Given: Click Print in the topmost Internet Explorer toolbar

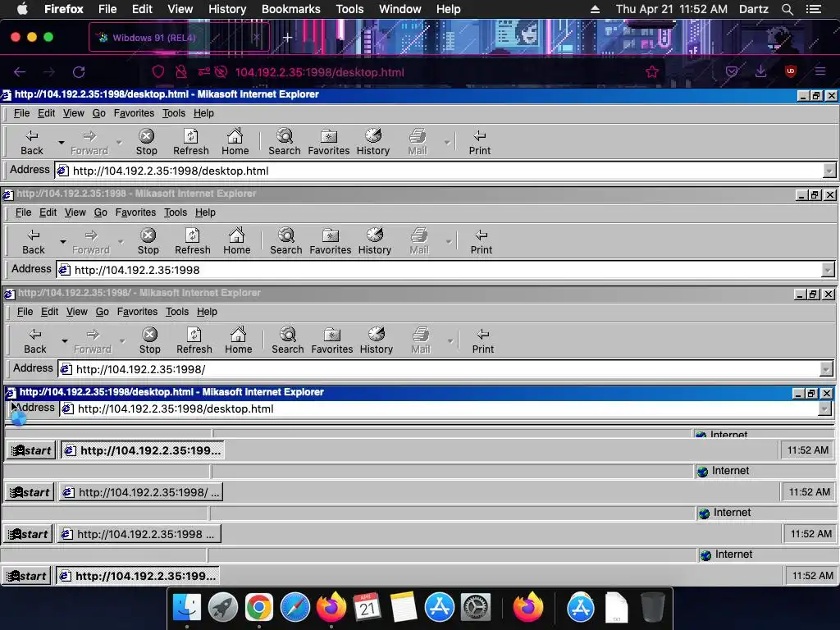Looking at the screenshot, I should click(x=479, y=143).
